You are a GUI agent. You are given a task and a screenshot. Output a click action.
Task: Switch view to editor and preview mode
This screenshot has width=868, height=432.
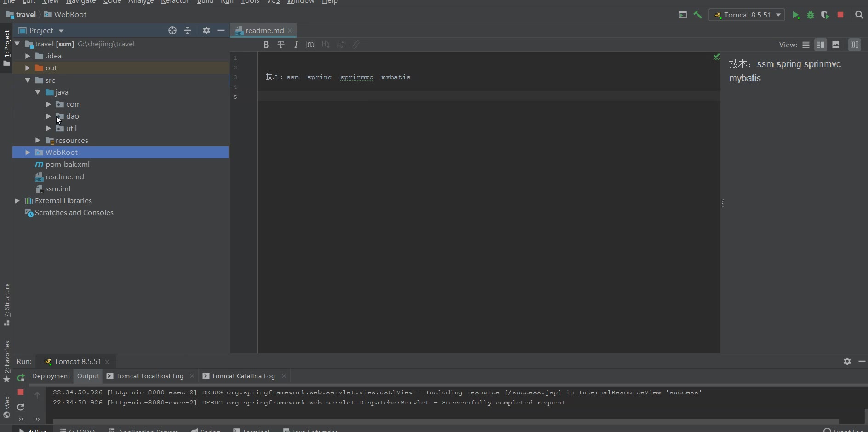coord(821,45)
